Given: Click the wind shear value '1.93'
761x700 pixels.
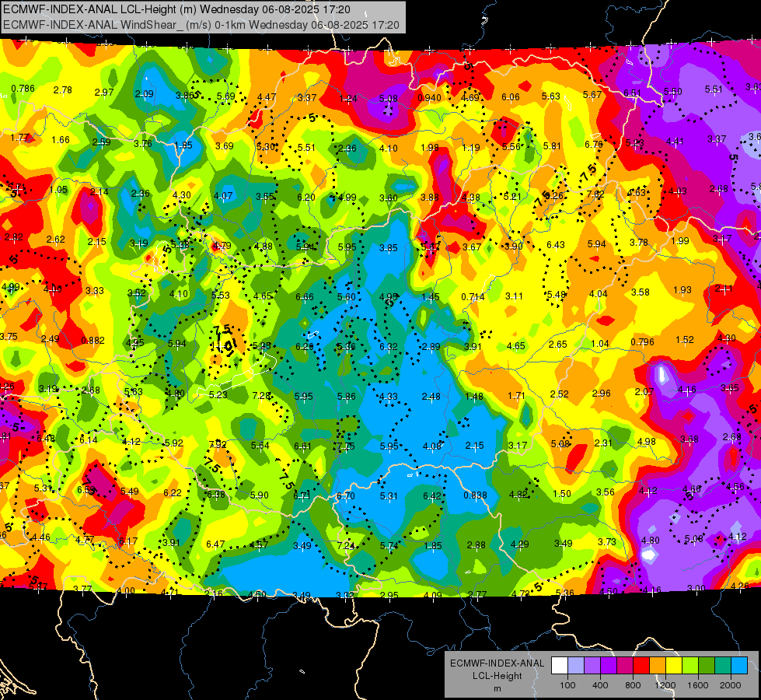Looking at the screenshot, I should (x=682, y=289).
